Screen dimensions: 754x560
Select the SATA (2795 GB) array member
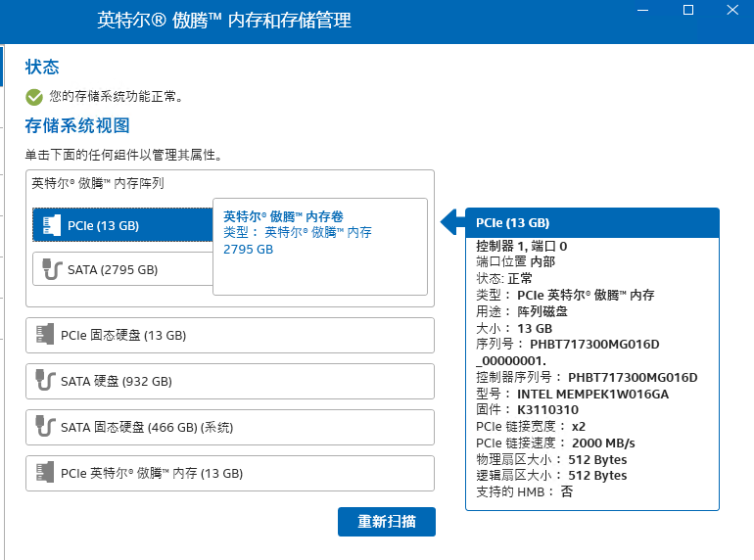click(122, 269)
